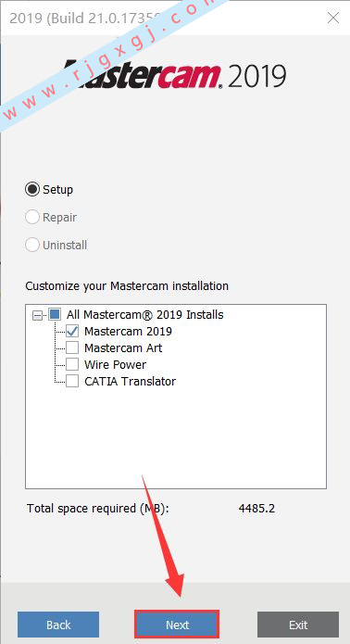Close the installer window with X
Viewport: 350px width, 644px height.
[333, 18]
